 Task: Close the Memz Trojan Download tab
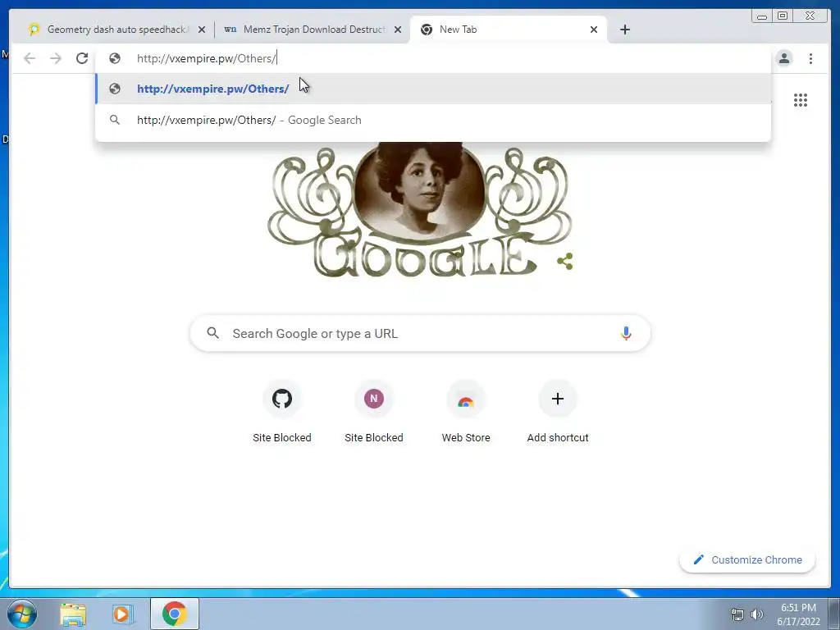coord(398,30)
